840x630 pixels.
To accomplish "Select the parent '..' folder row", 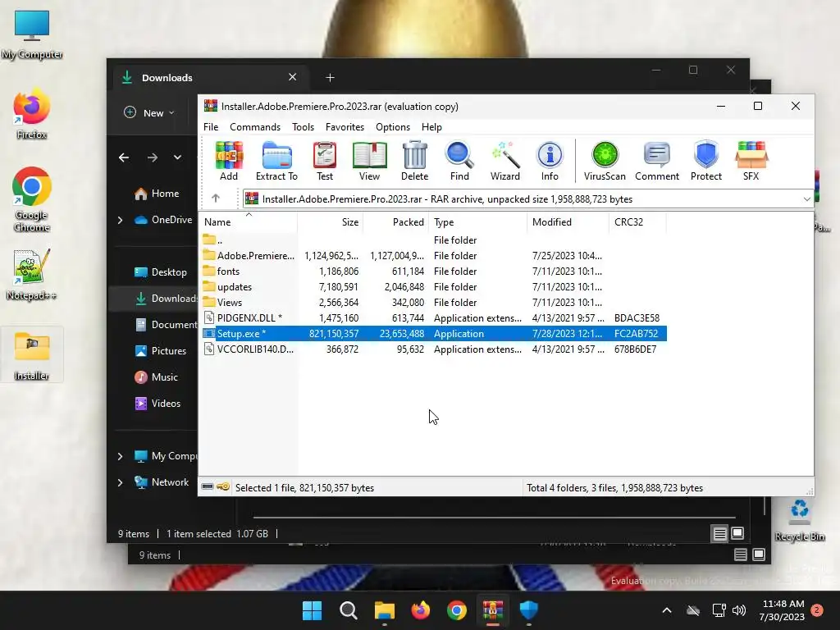I will (x=434, y=240).
